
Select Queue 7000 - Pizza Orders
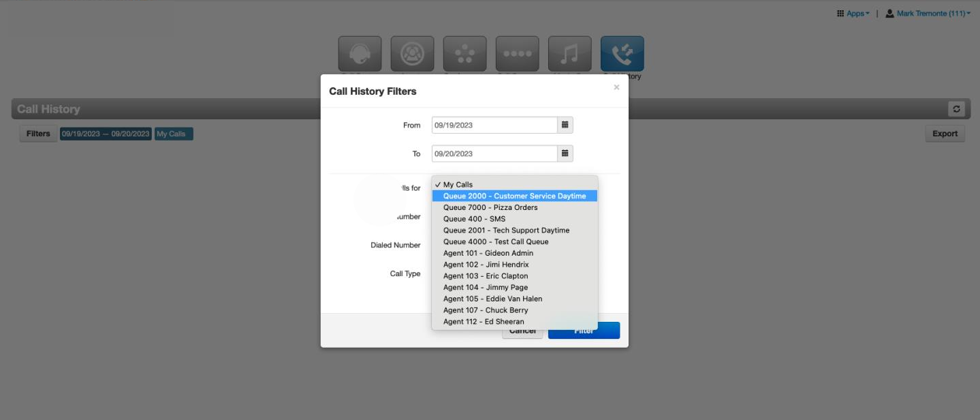[x=514, y=207]
